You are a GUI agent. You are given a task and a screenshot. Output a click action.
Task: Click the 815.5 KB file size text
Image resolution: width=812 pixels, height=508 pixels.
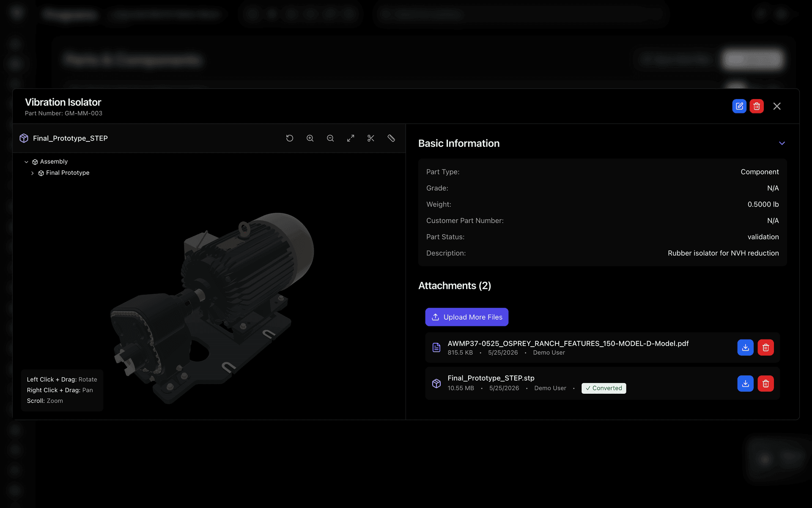(x=460, y=353)
